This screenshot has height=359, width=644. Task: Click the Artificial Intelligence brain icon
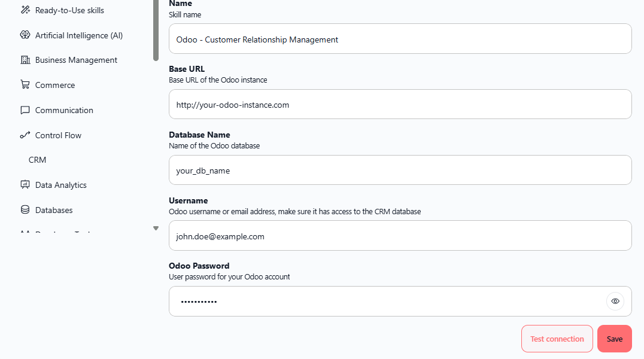pyautogui.click(x=25, y=35)
